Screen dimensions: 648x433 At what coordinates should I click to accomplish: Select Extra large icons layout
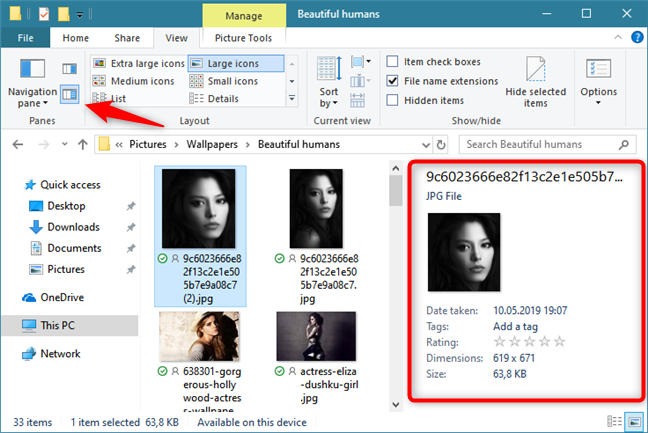tap(138, 63)
